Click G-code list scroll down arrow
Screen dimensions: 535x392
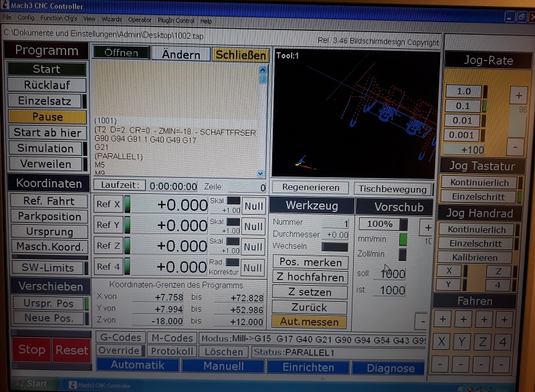[260, 173]
